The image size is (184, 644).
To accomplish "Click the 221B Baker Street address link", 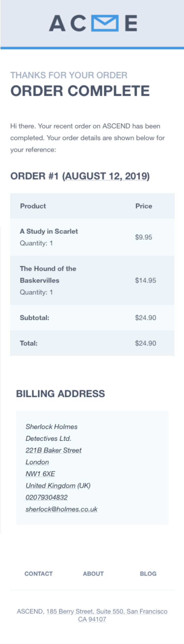I will click(x=53, y=450).
